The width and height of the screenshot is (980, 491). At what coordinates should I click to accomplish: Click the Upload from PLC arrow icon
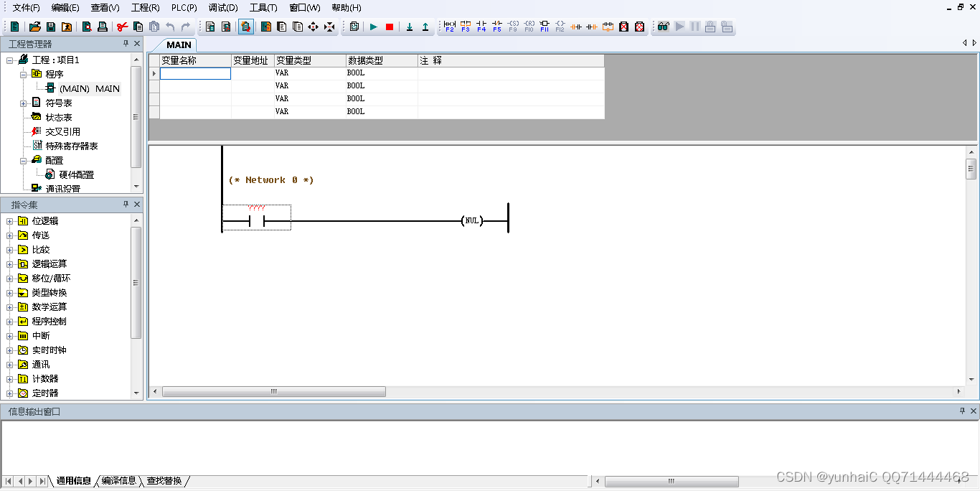(x=425, y=27)
